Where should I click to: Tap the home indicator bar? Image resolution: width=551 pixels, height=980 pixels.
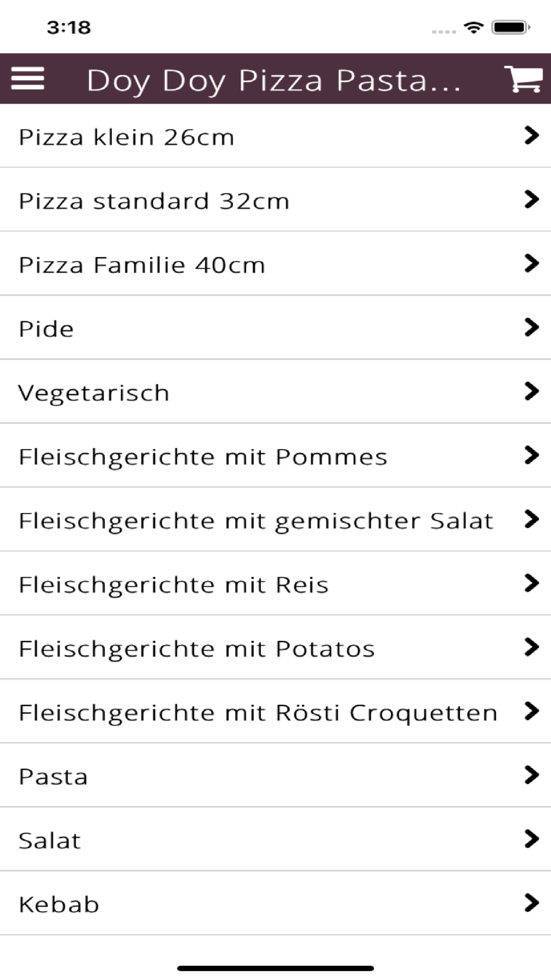(x=275, y=968)
